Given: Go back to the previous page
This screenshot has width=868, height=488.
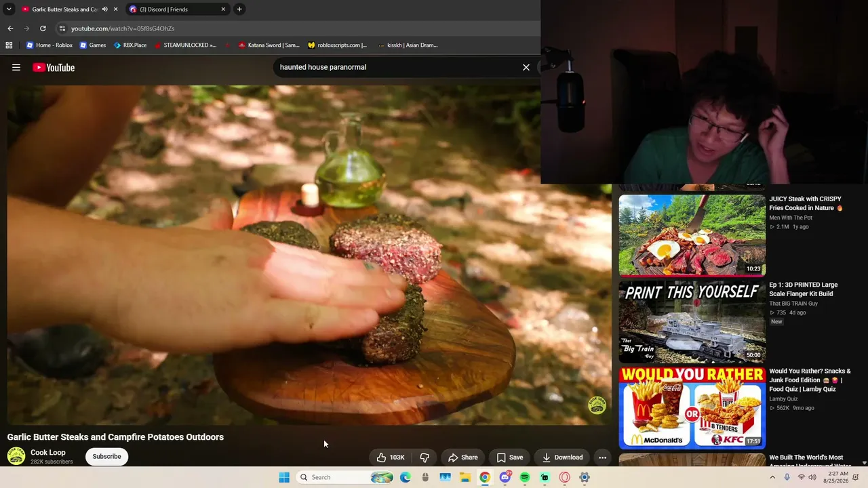Looking at the screenshot, I should (x=10, y=28).
